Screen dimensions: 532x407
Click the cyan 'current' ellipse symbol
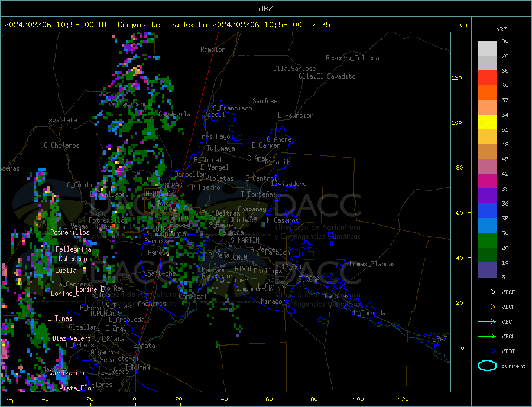coord(487,366)
